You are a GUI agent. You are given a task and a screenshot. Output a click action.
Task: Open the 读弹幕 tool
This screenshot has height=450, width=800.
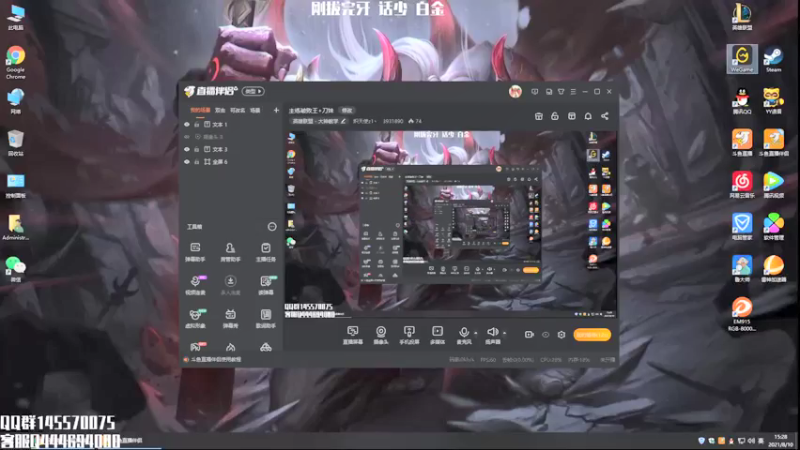point(265,285)
